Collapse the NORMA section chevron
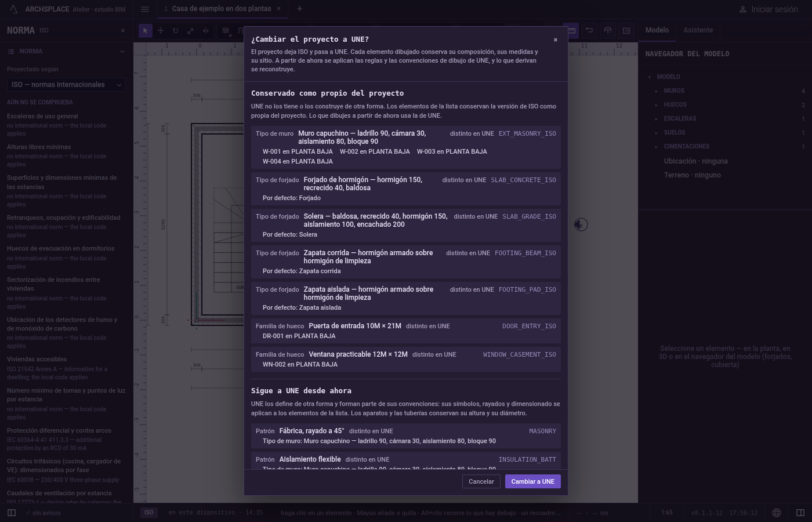Image resolution: width=812 pixels, height=522 pixels. click(x=122, y=52)
